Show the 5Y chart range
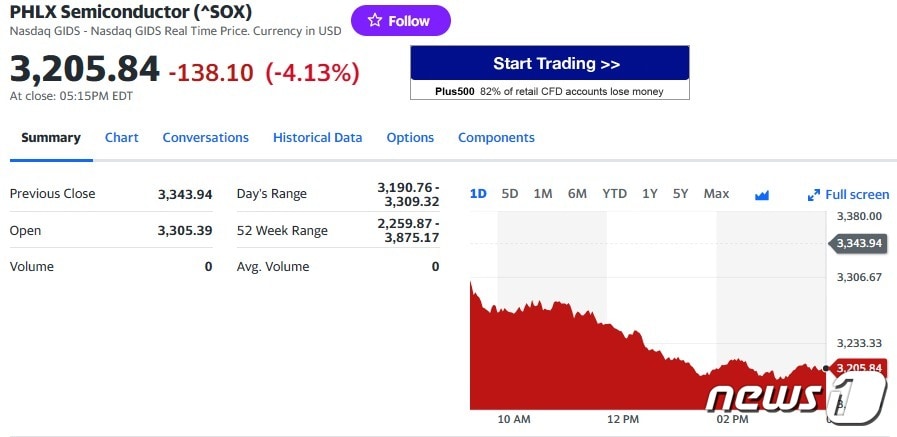897x437 pixels. [x=681, y=194]
